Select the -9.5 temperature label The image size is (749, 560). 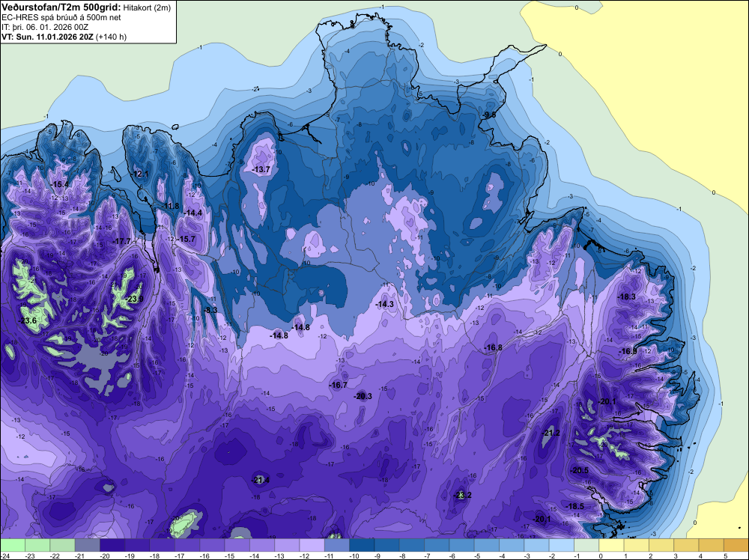(x=488, y=115)
